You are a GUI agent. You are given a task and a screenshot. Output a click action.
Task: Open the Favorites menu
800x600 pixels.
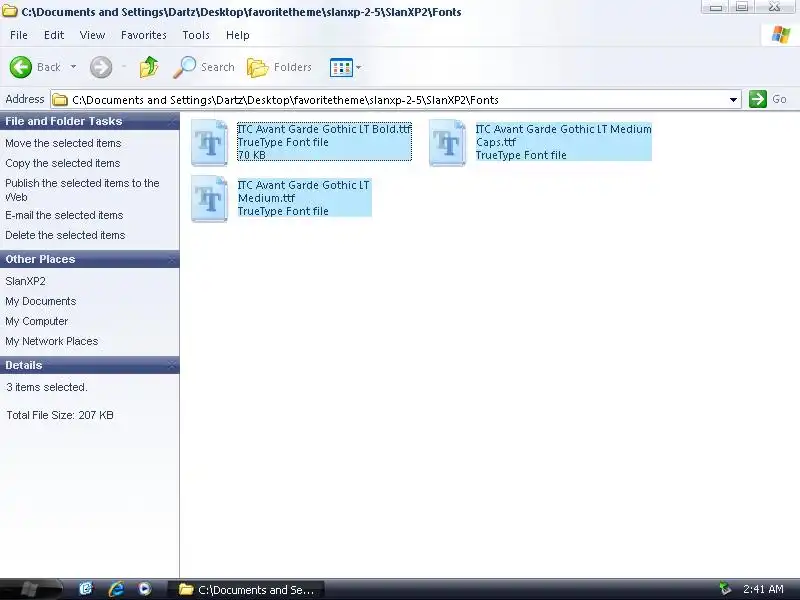point(144,35)
